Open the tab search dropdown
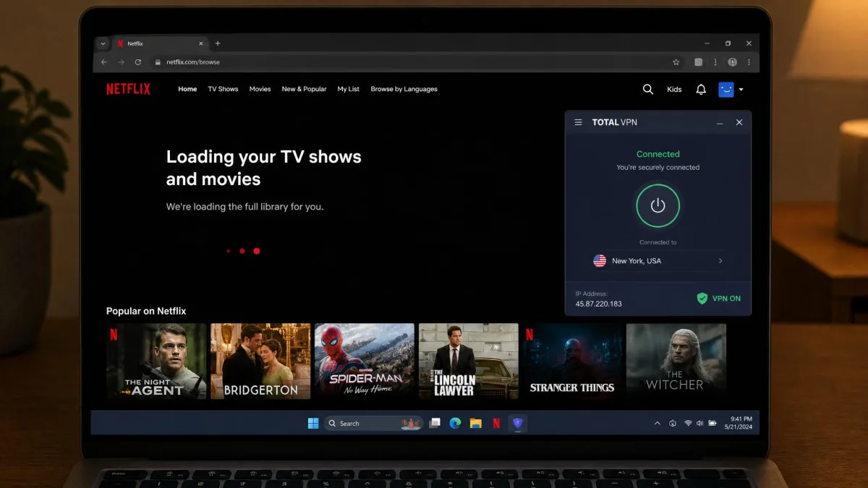The height and width of the screenshot is (488, 868). 103,43
